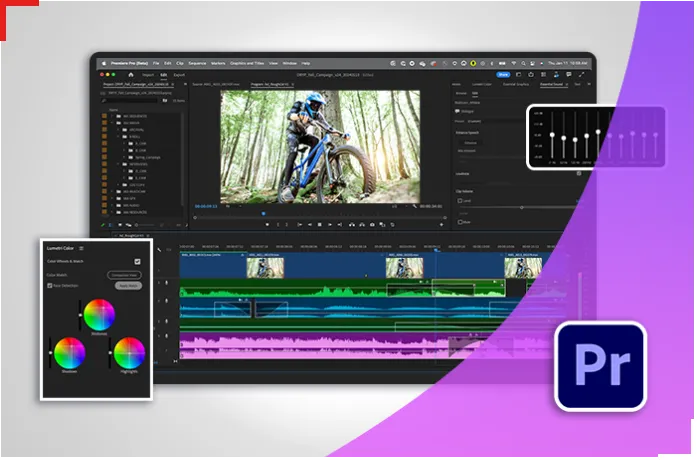Viewport: 697px width, 460px height.
Task: Open Quick Export icon in header
Action: coord(531,75)
